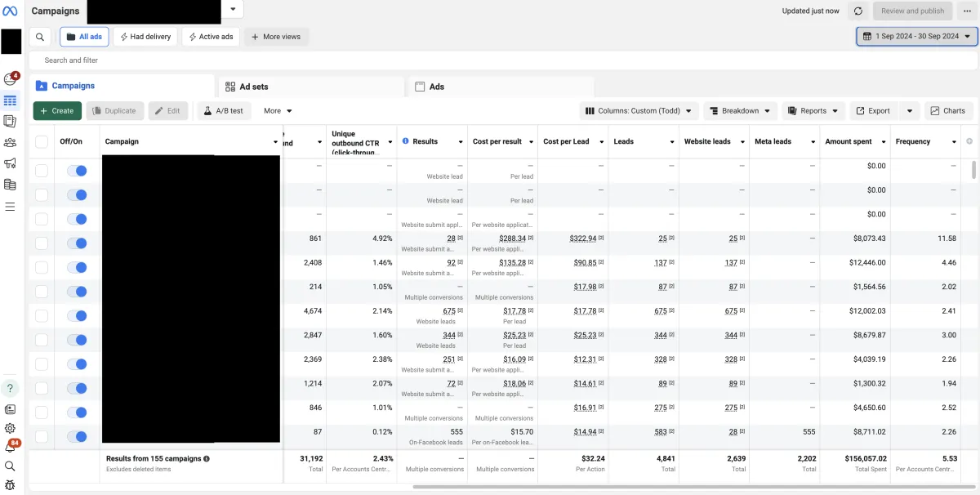Click the Cost per Lead column header

click(x=566, y=141)
